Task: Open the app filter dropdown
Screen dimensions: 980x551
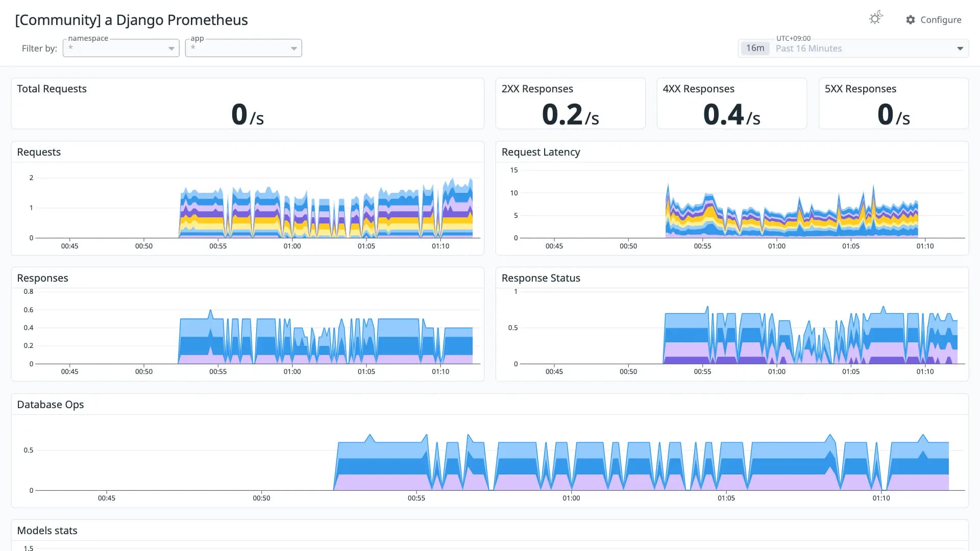Action: coord(243,48)
